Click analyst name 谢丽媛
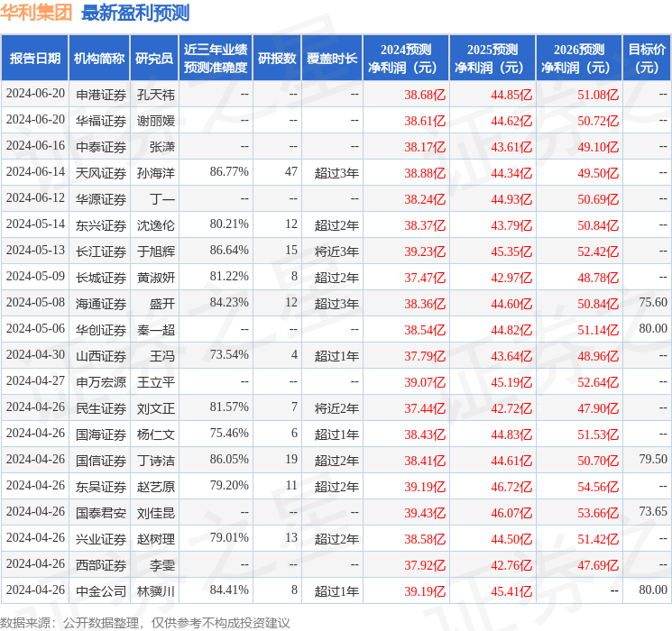This screenshot has width=672, height=631. [156, 121]
